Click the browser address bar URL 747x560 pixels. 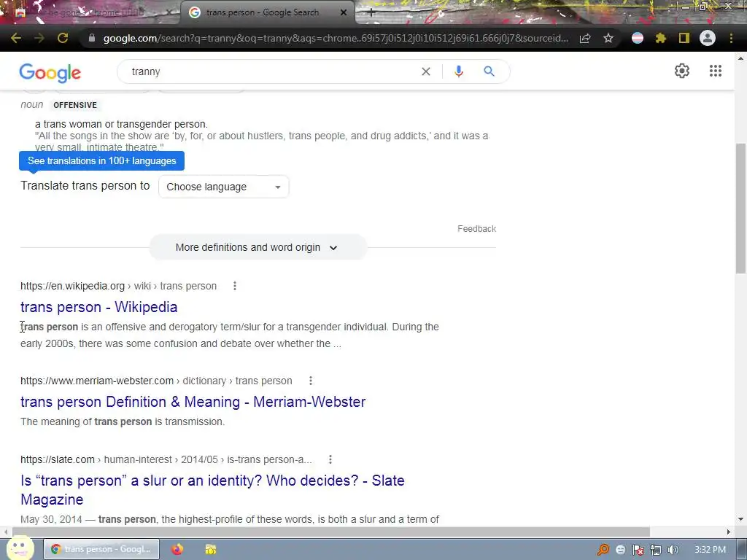(336, 38)
